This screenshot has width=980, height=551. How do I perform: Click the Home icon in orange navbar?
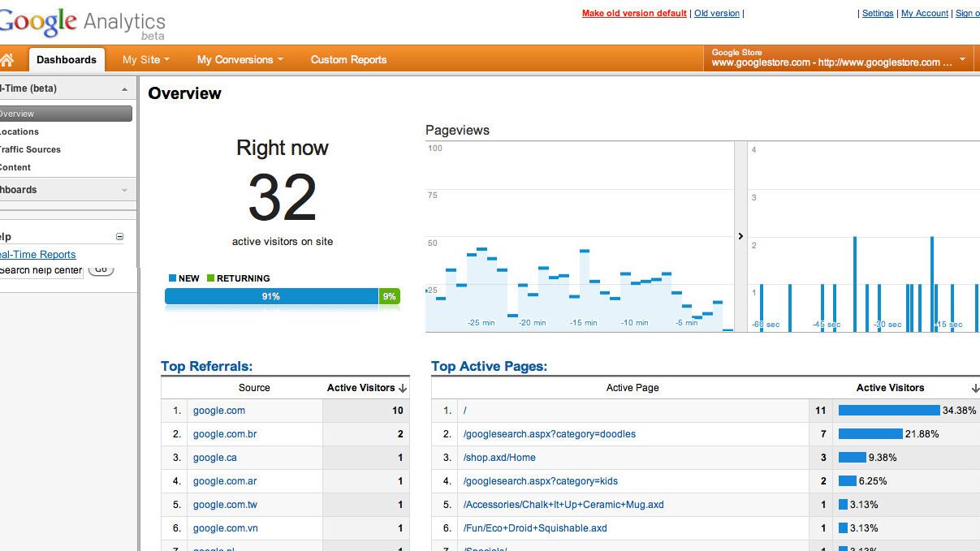[7, 60]
